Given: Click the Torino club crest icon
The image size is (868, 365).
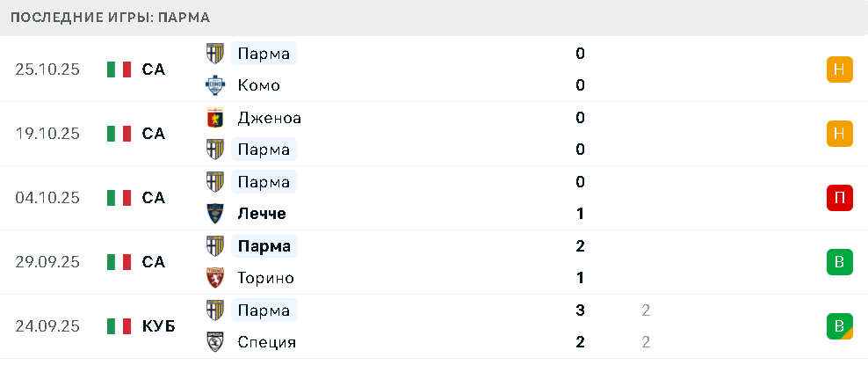Looking at the screenshot, I should click(215, 278).
